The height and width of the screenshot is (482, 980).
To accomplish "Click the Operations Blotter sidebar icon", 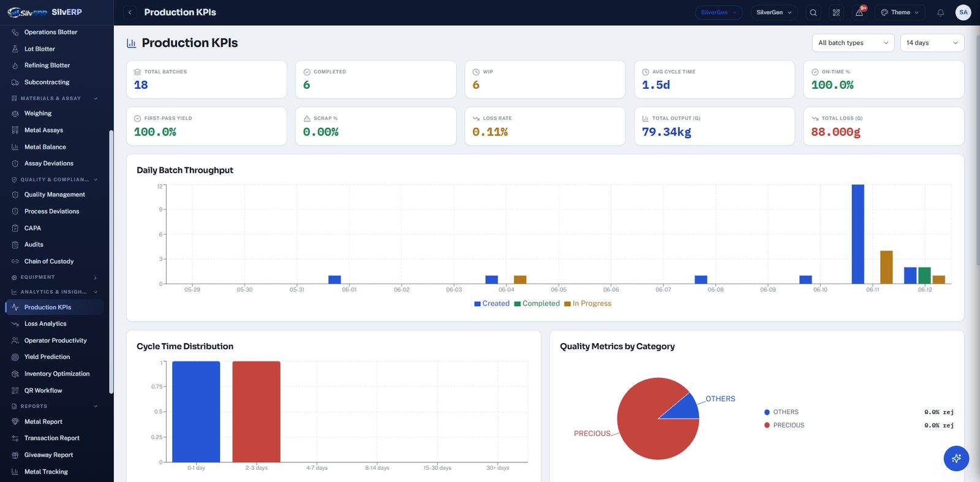I will click(x=15, y=32).
